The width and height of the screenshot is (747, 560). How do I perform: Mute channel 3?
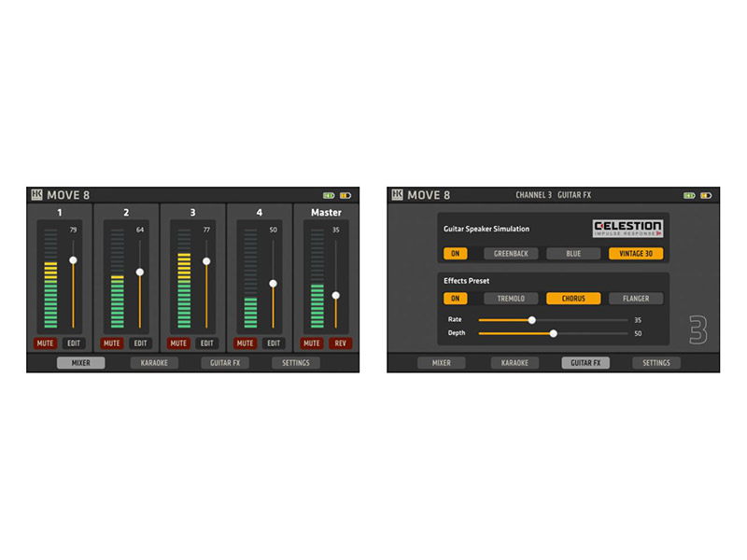coord(178,343)
